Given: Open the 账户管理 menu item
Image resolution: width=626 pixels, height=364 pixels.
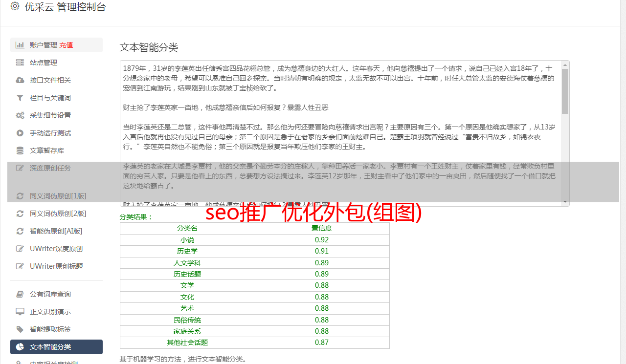Looking at the screenshot, I should pyautogui.click(x=56, y=45).
